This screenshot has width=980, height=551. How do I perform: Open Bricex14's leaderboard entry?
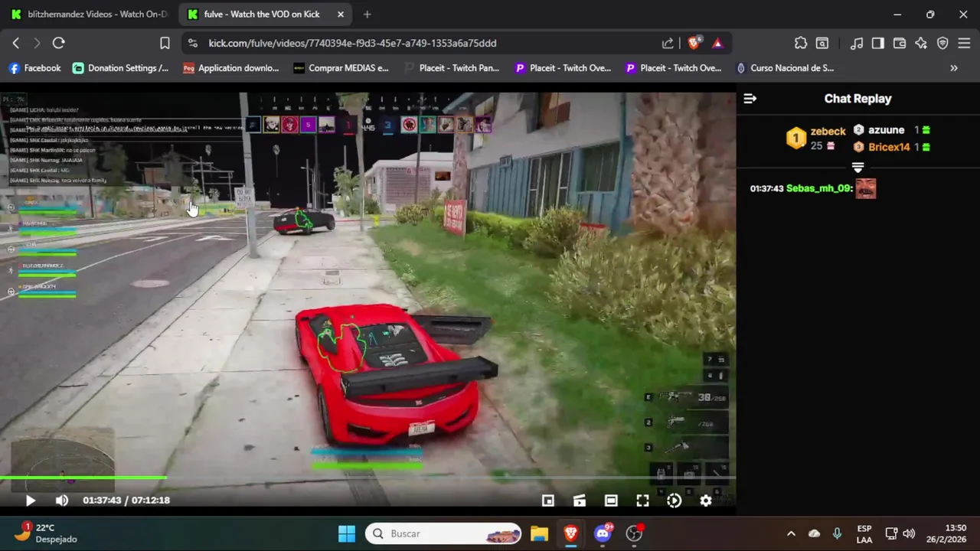click(888, 147)
